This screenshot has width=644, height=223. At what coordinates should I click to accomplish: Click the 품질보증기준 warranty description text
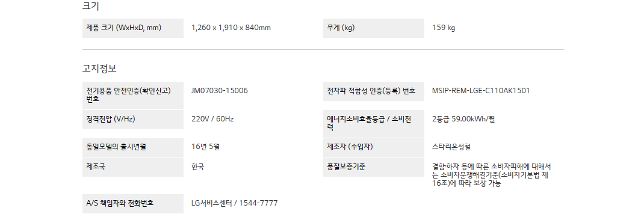[492, 175]
